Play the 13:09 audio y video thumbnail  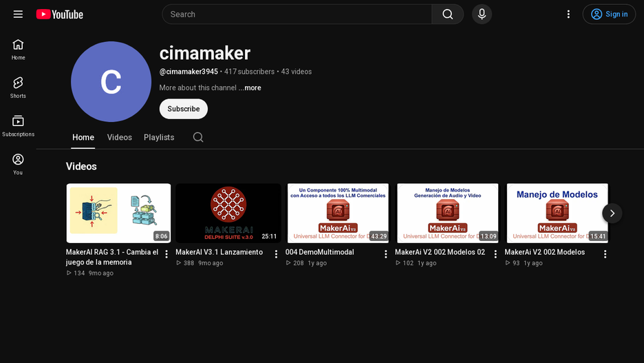[x=447, y=213]
